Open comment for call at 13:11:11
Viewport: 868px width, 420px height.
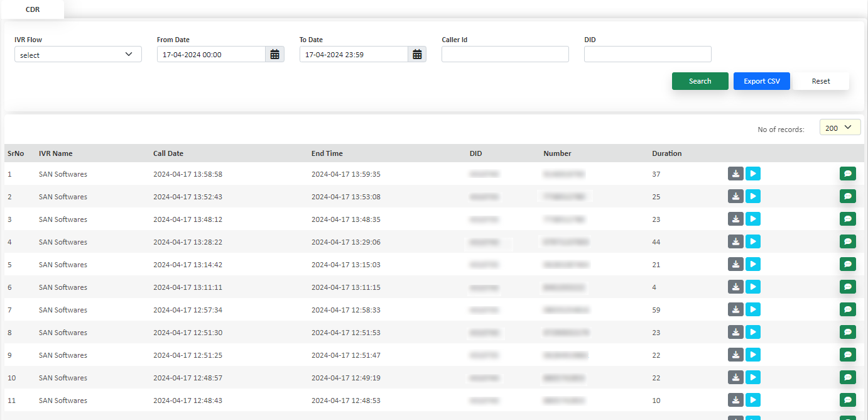[x=847, y=287]
